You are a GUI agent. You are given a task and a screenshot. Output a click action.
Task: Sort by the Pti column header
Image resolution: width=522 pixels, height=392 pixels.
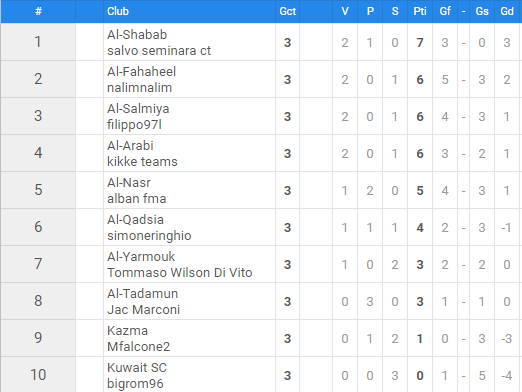tap(420, 11)
